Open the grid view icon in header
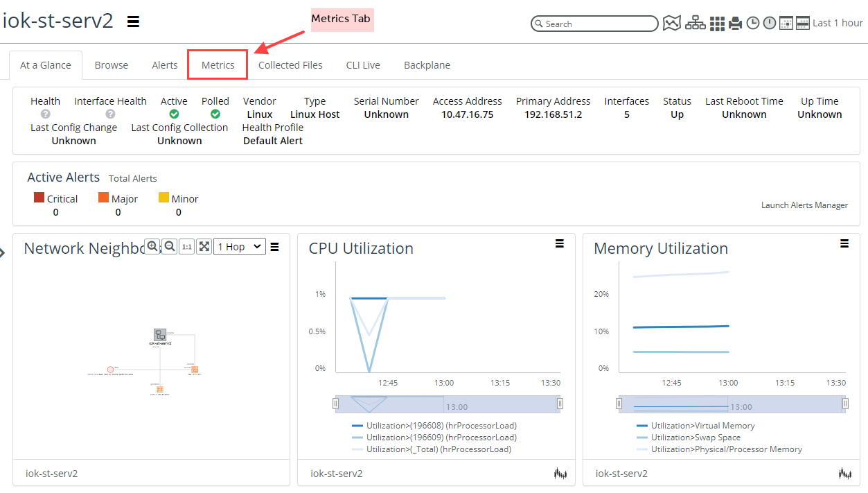The width and height of the screenshot is (868, 493). coord(718,24)
